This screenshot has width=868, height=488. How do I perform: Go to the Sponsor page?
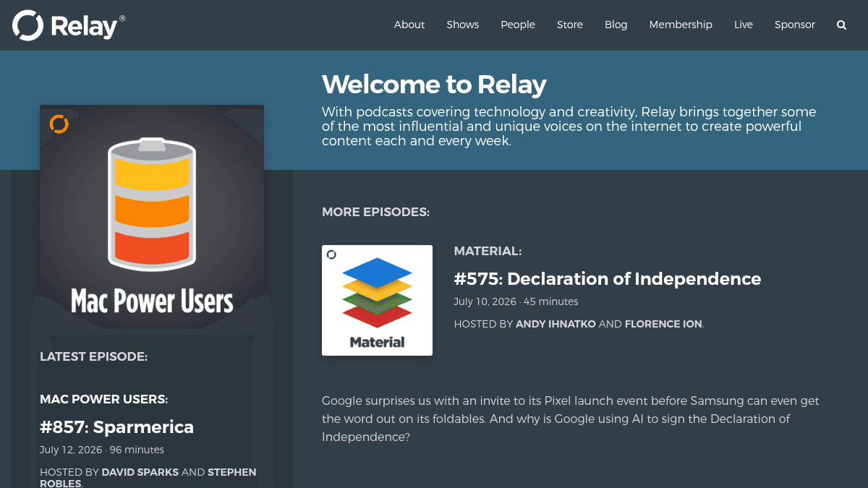coord(795,25)
